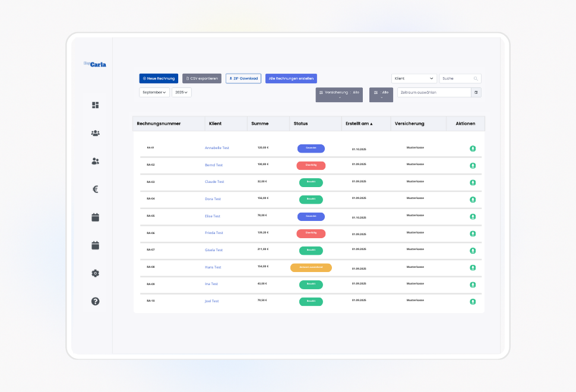Download invoice RA-10 for Joel Test
This screenshot has height=392, width=576.
coord(473,302)
